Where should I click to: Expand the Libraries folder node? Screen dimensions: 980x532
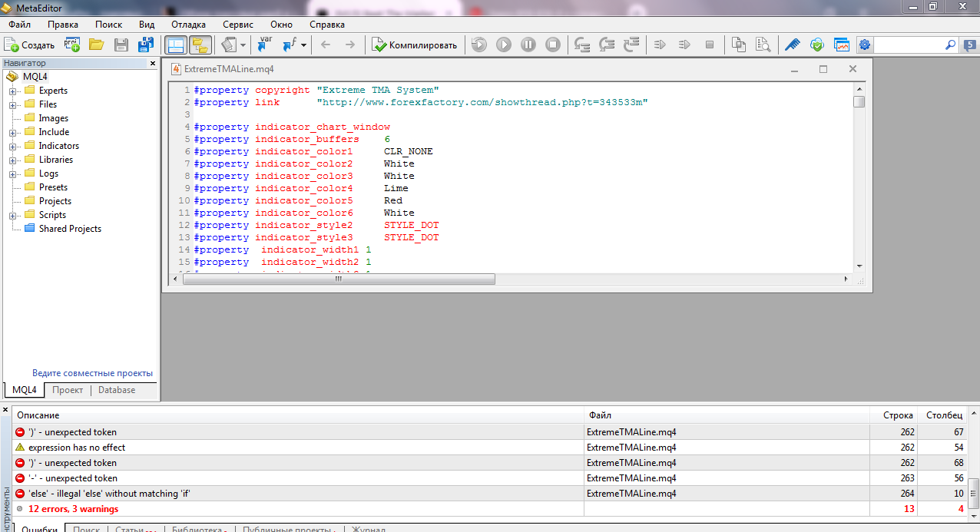tap(13, 160)
